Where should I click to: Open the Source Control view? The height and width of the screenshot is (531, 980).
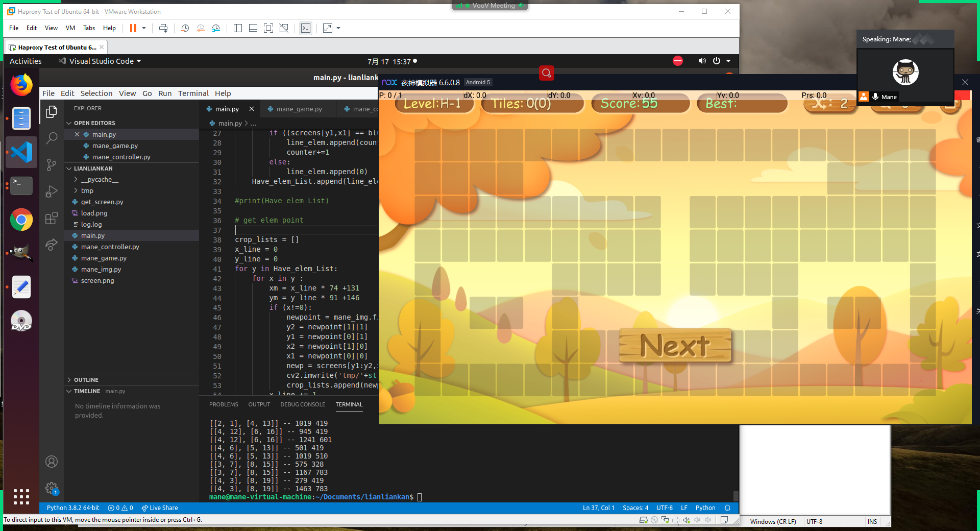pyautogui.click(x=51, y=165)
